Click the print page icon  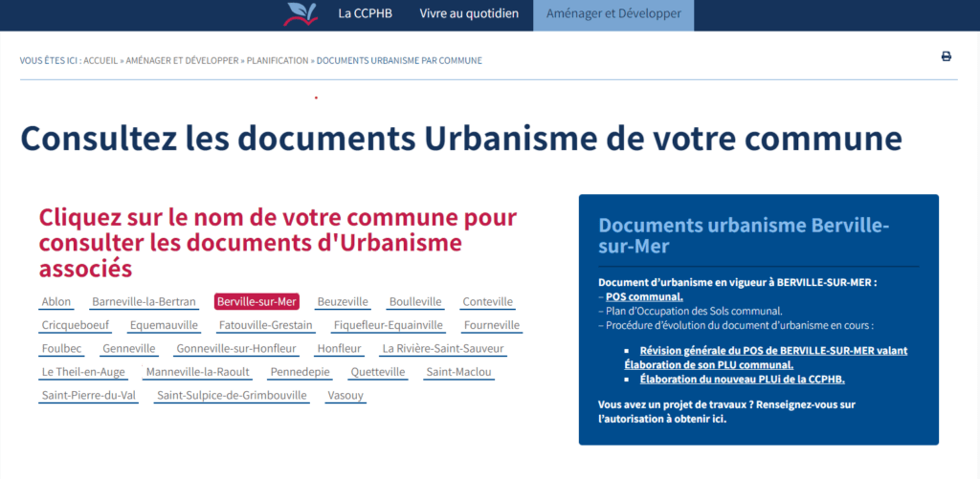click(x=947, y=56)
